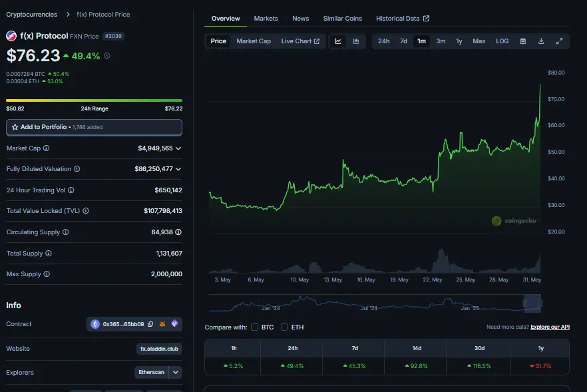Switch to line chart view icon
587x392 pixels.
pyautogui.click(x=337, y=41)
